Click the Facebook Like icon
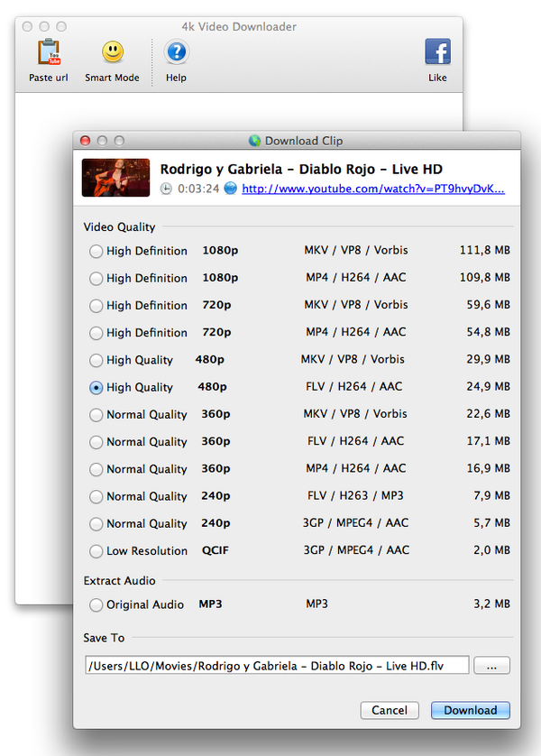 tap(437, 51)
